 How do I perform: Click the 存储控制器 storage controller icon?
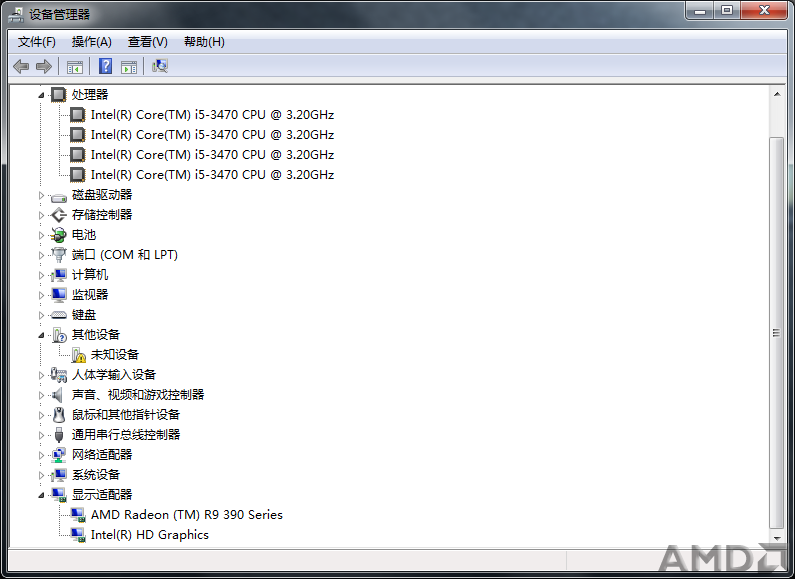tap(59, 215)
